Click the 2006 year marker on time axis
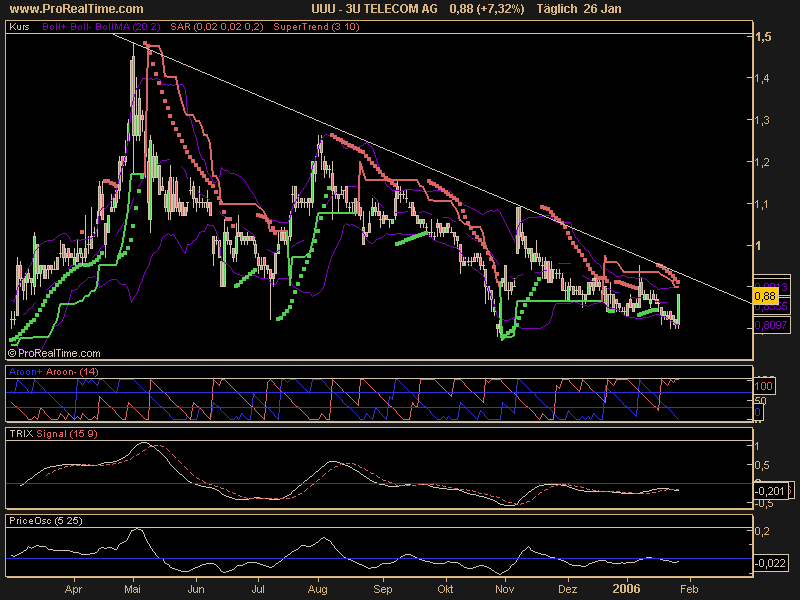The width and height of the screenshot is (800, 600). coord(627,589)
